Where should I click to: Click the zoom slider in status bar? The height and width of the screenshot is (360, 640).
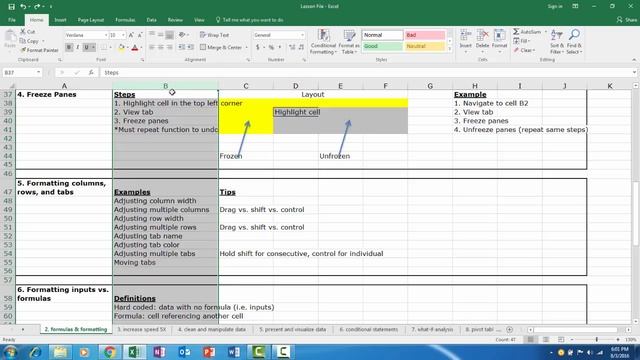click(x=596, y=340)
